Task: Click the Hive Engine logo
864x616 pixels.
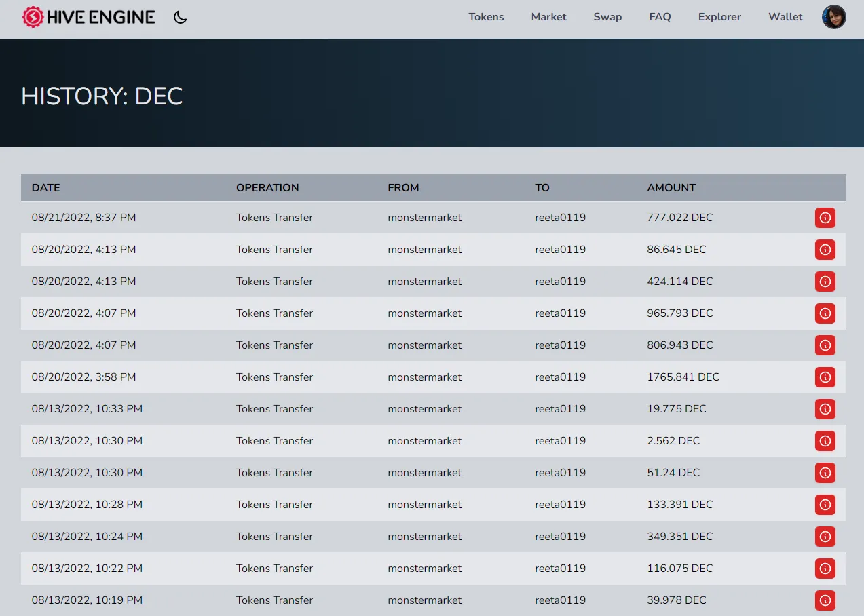Action: click(88, 17)
